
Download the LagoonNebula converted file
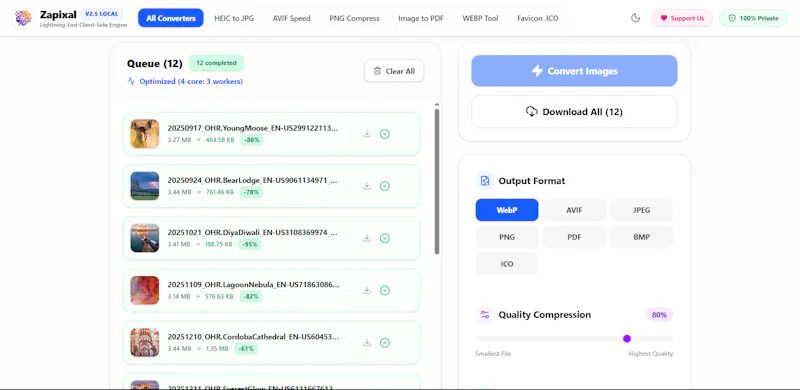366,290
